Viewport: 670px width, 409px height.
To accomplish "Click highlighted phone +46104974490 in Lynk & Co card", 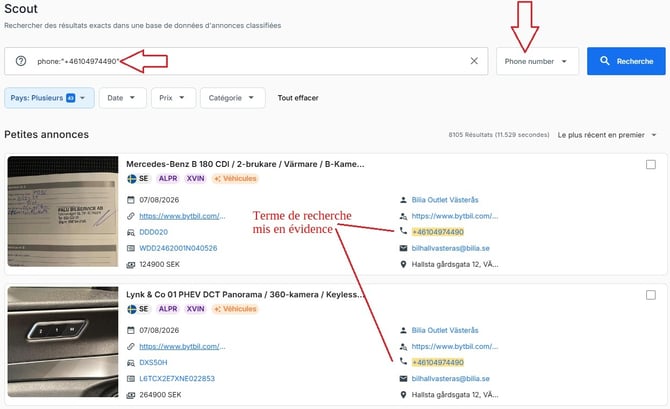I will (x=438, y=362).
